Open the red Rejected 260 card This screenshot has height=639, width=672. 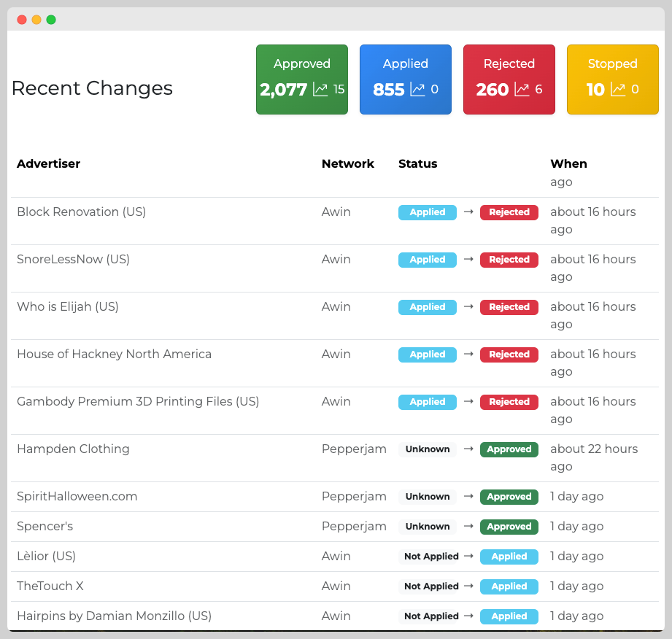pyautogui.click(x=509, y=80)
